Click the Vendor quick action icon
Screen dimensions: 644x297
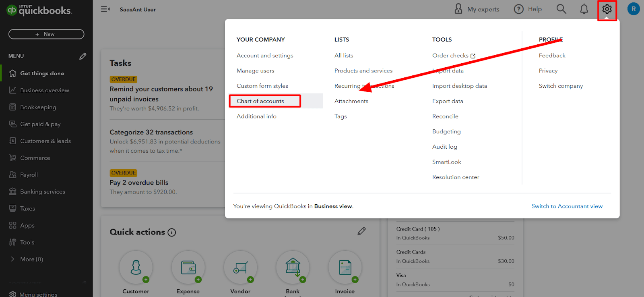241,267
